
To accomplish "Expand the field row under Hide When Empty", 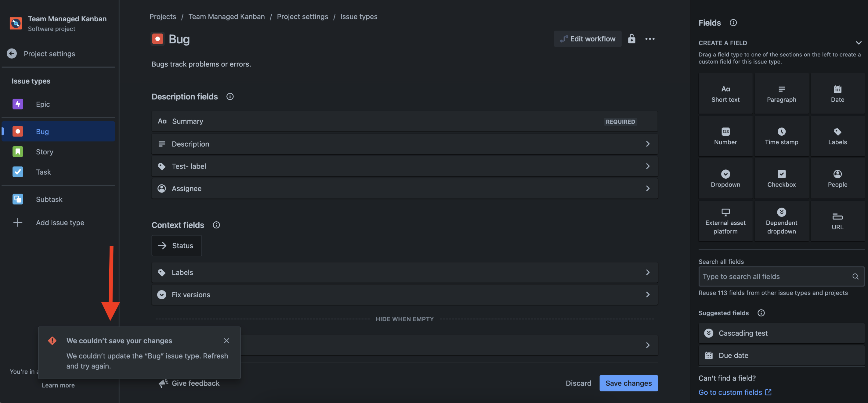I will (x=648, y=345).
